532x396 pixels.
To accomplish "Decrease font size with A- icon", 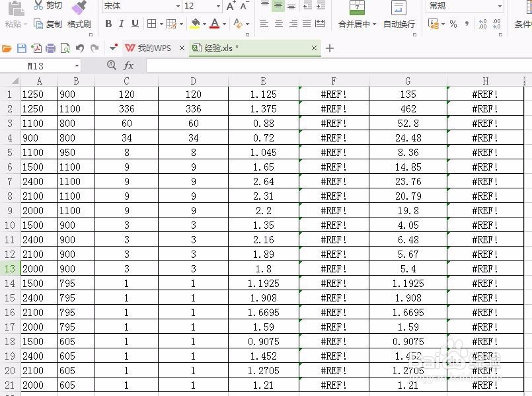I will coord(245,6).
